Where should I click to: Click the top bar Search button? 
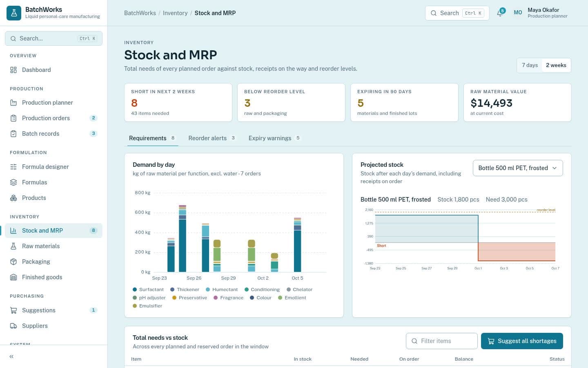click(x=457, y=13)
